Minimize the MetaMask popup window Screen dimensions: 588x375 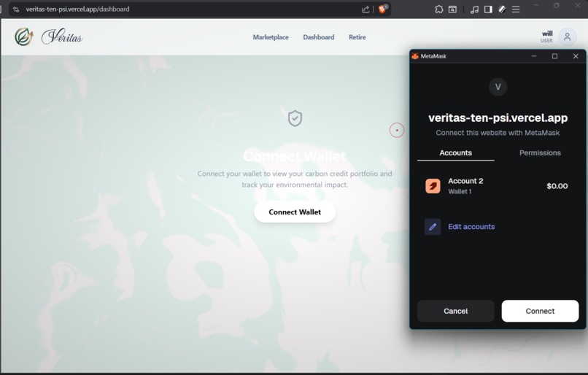[534, 56]
